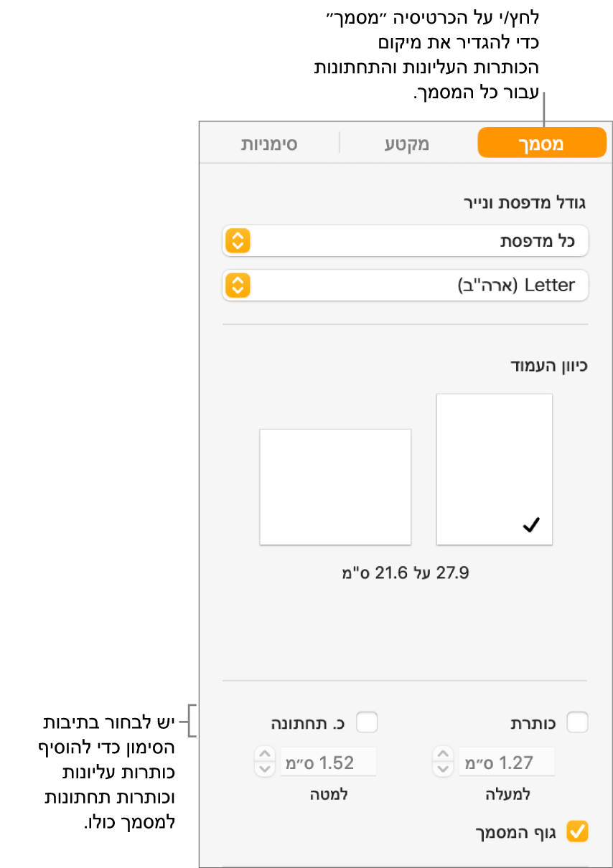Screen dimensions: 613x868
Task: Click the 27.9 על 21.6 ס"מ size label
Action: point(406,573)
